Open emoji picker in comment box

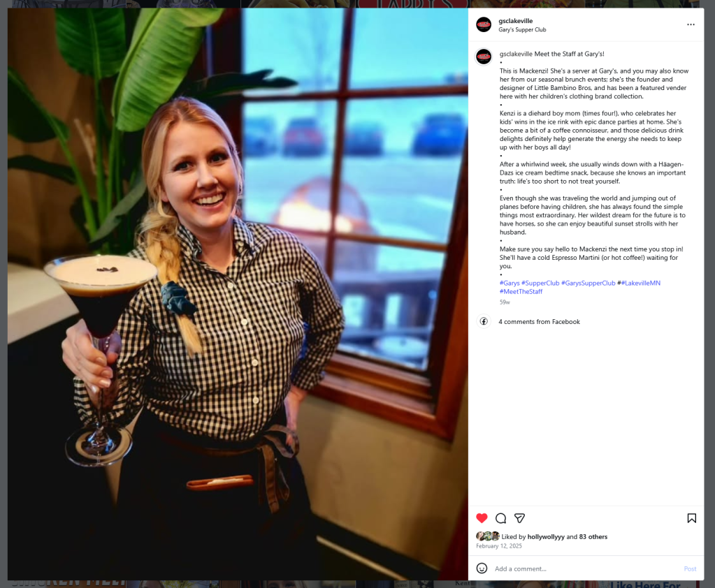(482, 568)
